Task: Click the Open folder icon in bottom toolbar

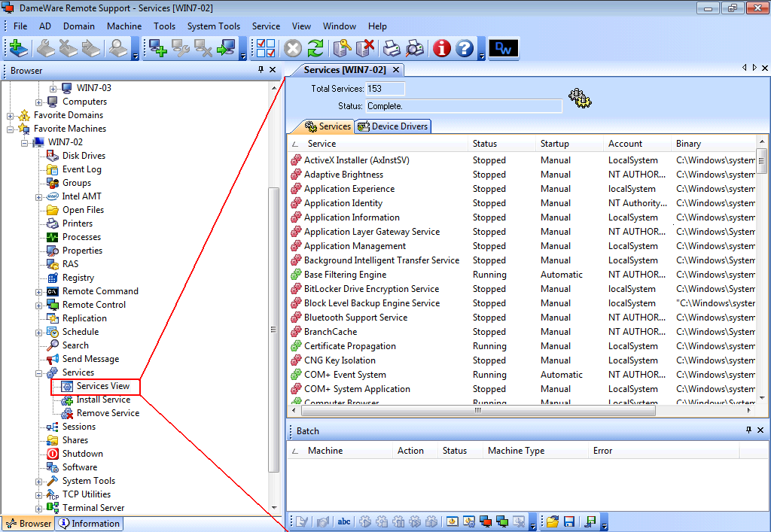Action: click(552, 521)
